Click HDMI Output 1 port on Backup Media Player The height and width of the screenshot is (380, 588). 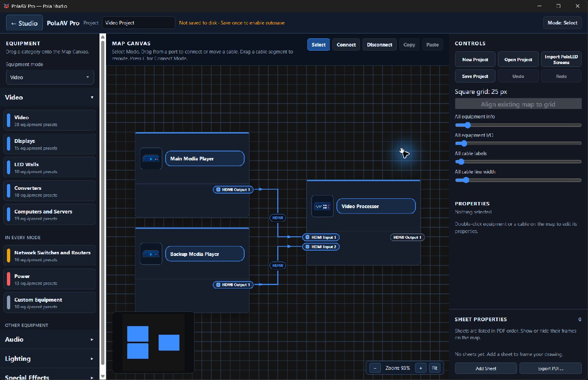(x=233, y=285)
